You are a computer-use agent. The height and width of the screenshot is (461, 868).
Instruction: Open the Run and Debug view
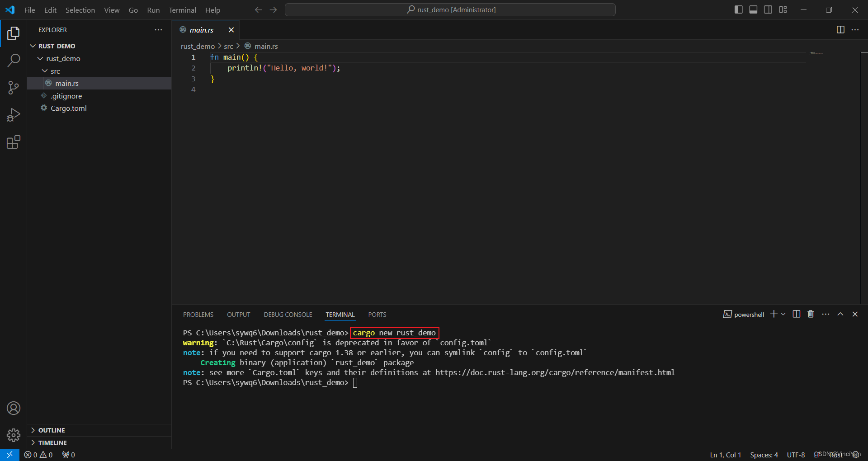[x=14, y=115]
